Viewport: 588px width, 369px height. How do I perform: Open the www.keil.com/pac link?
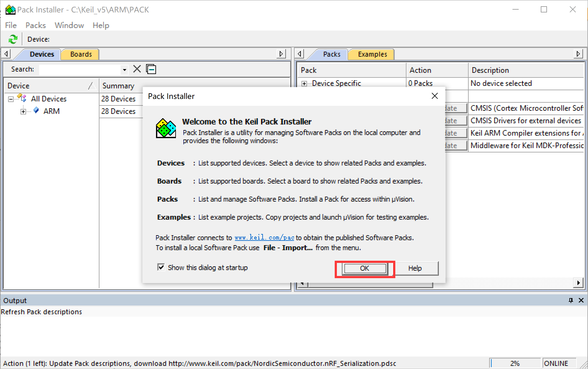(264, 237)
